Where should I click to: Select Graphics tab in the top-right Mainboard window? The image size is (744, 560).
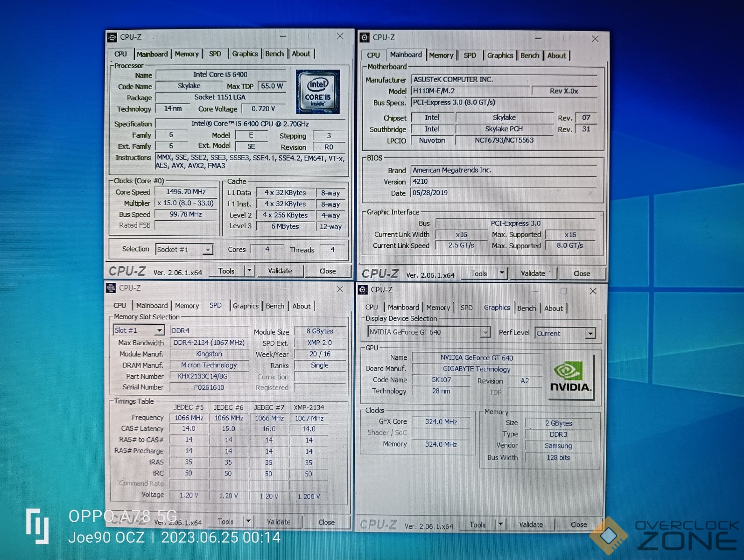click(x=500, y=56)
